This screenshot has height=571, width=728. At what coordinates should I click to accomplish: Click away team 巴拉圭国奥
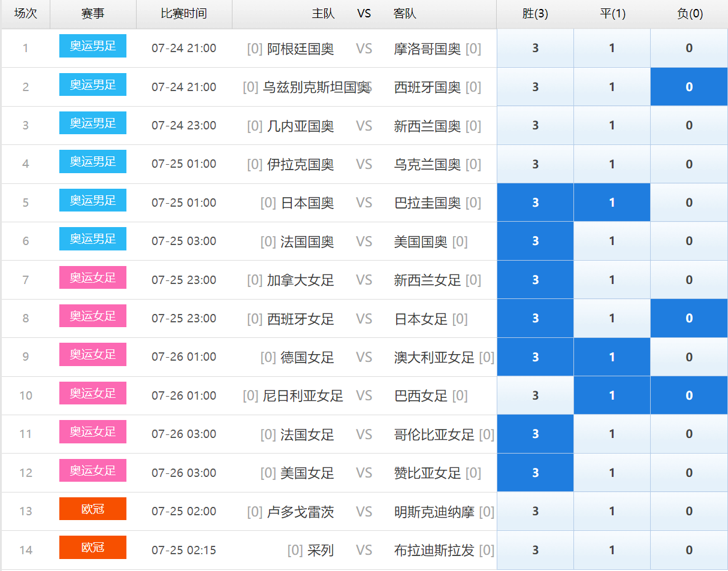[x=427, y=203]
